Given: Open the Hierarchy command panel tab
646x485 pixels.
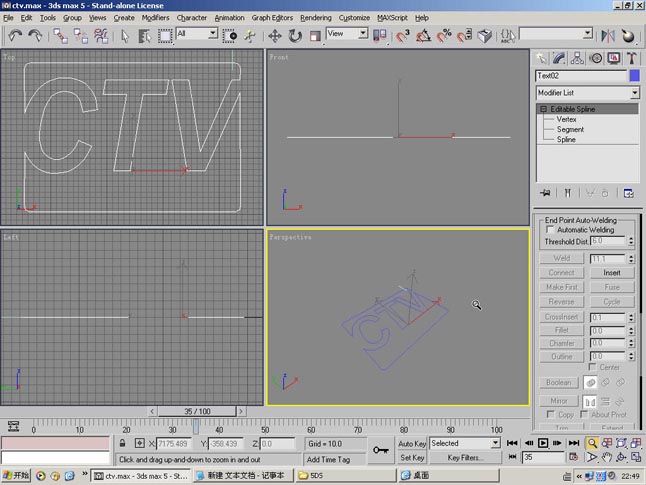Looking at the screenshot, I should (x=577, y=58).
